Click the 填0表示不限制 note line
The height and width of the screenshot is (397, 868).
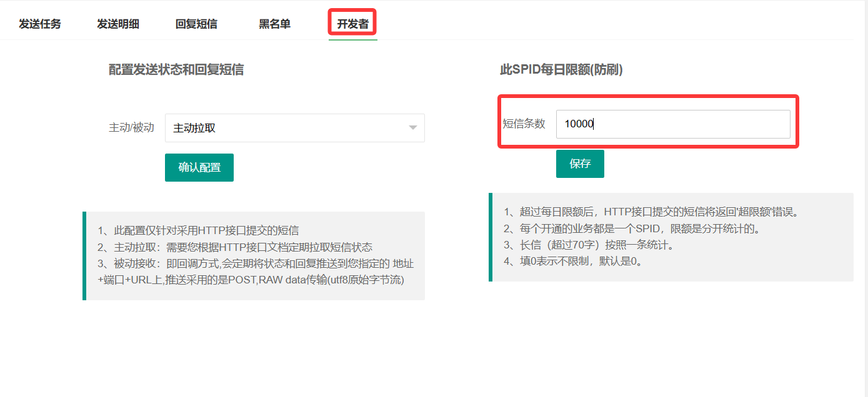coord(573,261)
